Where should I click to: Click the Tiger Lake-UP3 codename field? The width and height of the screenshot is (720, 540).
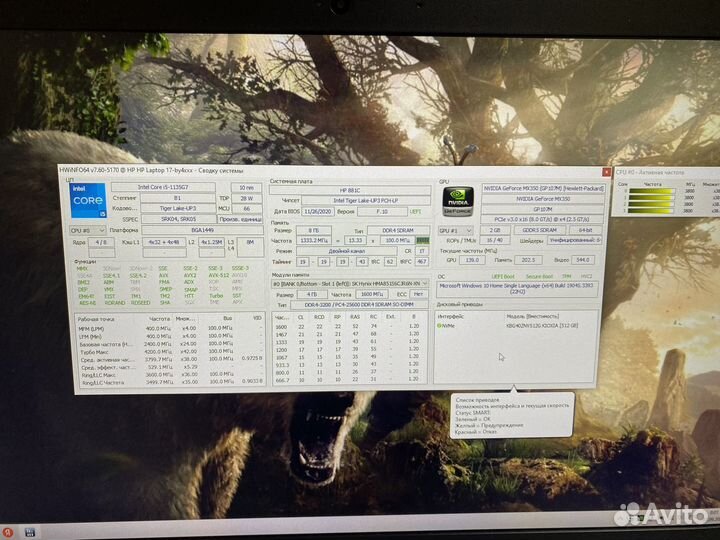(x=178, y=208)
